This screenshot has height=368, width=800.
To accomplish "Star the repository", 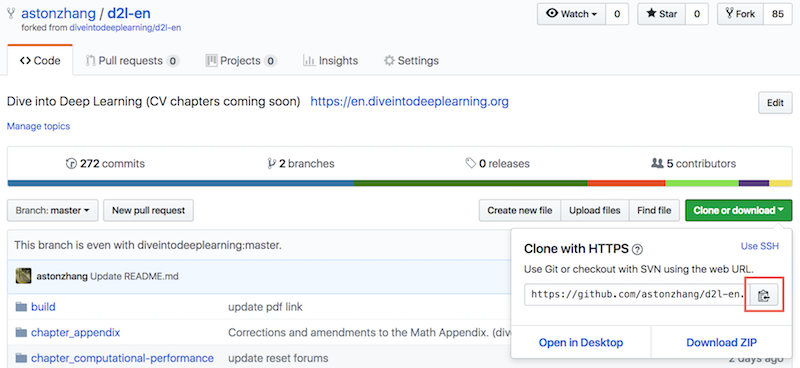I will (x=662, y=14).
